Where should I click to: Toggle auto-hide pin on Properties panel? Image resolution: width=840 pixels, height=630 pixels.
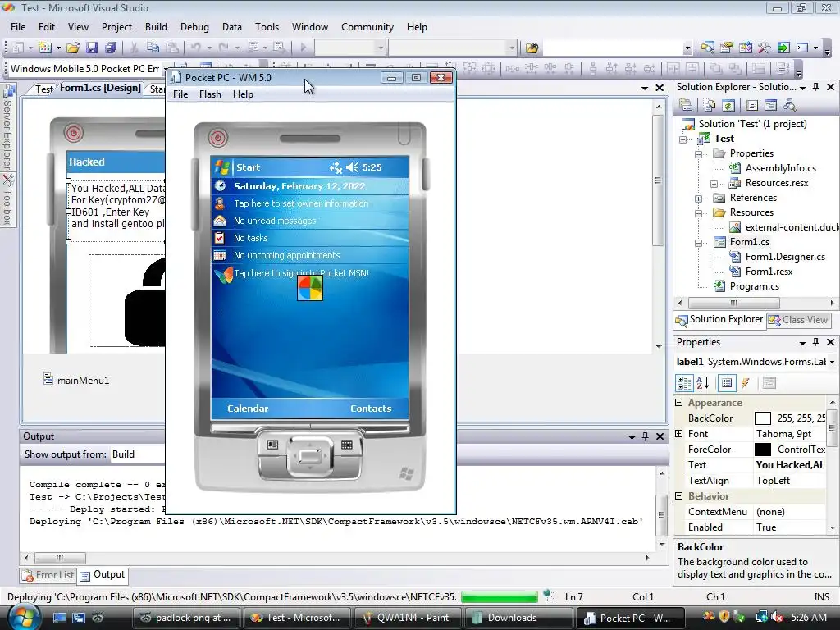click(x=816, y=342)
